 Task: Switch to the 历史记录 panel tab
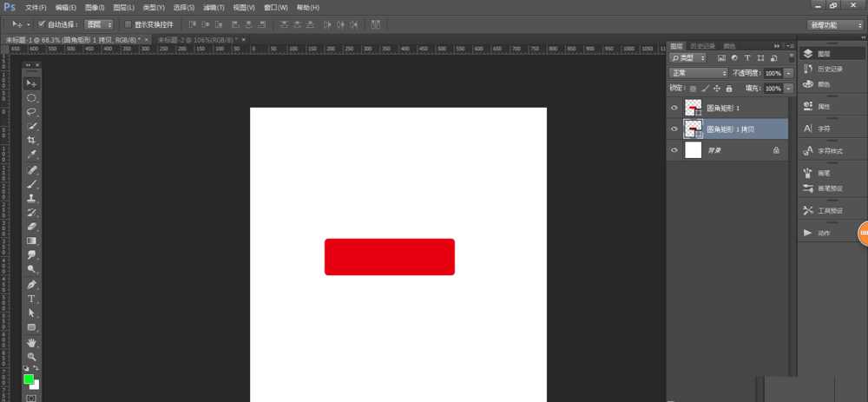703,46
